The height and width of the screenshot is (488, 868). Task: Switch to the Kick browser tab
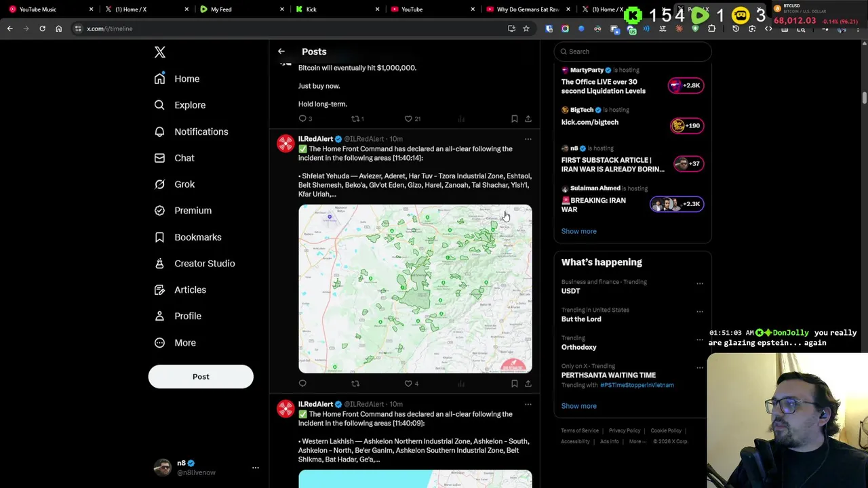coord(336,9)
